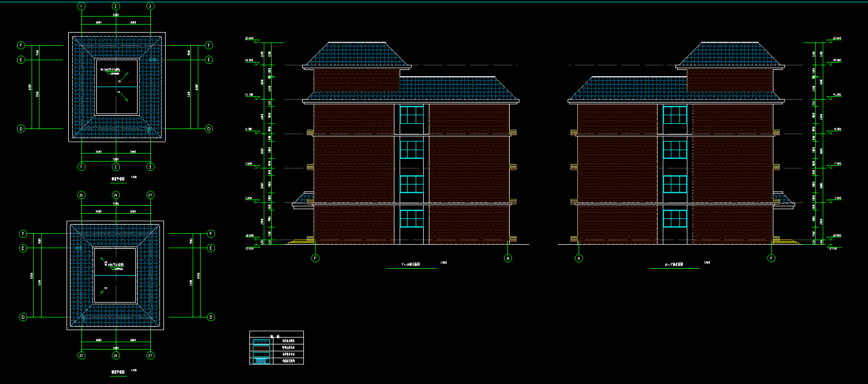
Task: Pick the empty cyan rectangle legend swatch
Action: 261,354
